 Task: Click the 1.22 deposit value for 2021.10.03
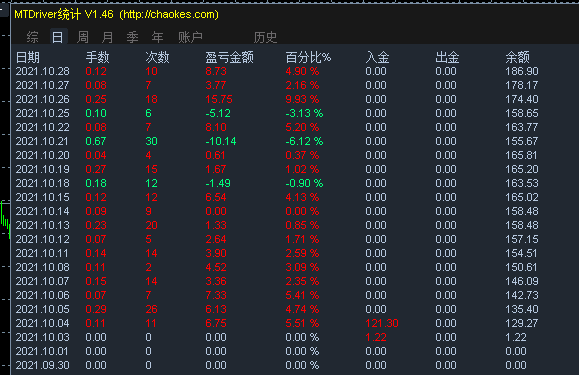376,338
